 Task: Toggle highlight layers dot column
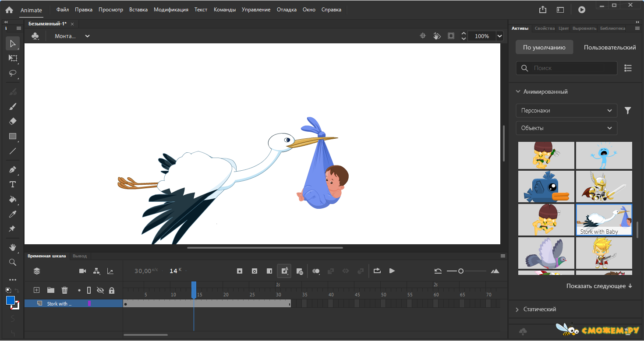79,290
